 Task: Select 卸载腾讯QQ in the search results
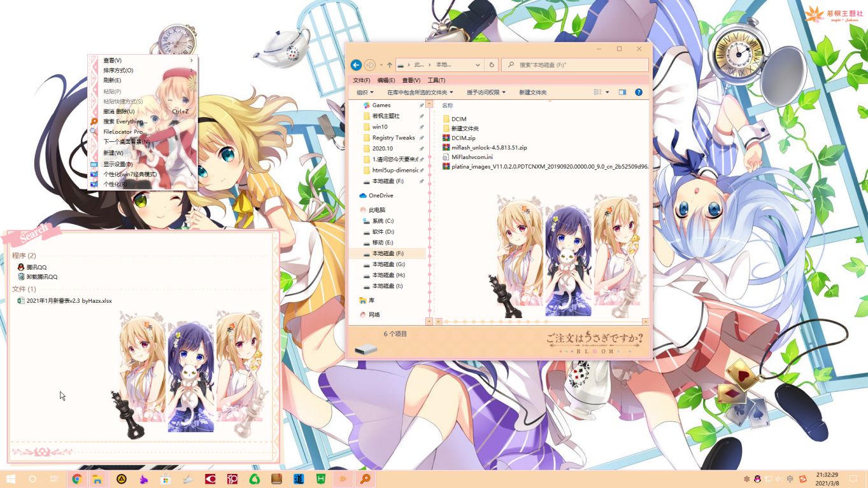tap(38, 277)
